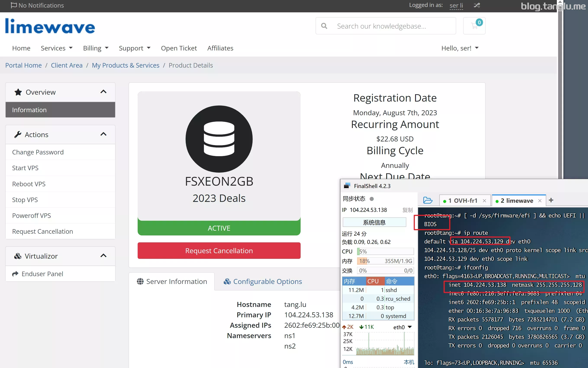Click the limewave logo
This screenshot has width=588, height=368.
coord(50,26)
